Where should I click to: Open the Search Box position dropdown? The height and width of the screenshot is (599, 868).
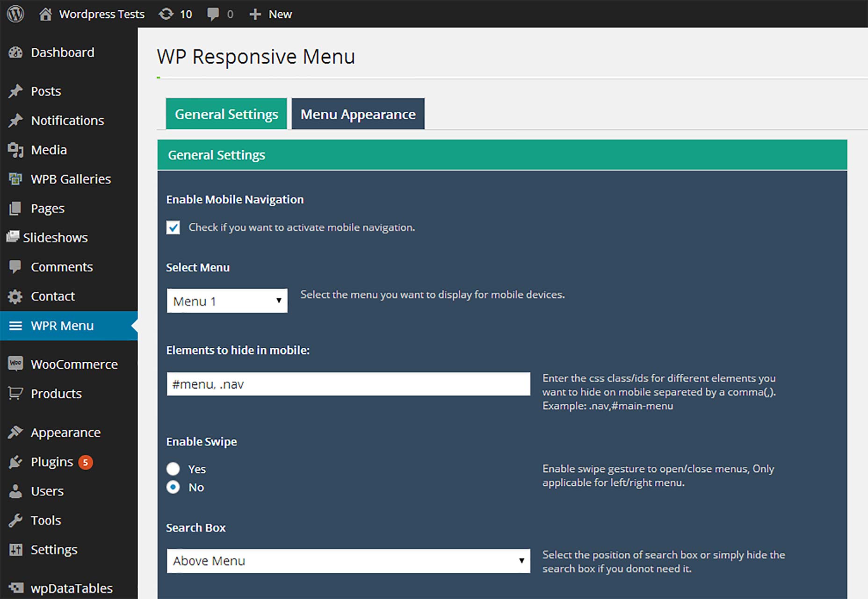(x=348, y=561)
